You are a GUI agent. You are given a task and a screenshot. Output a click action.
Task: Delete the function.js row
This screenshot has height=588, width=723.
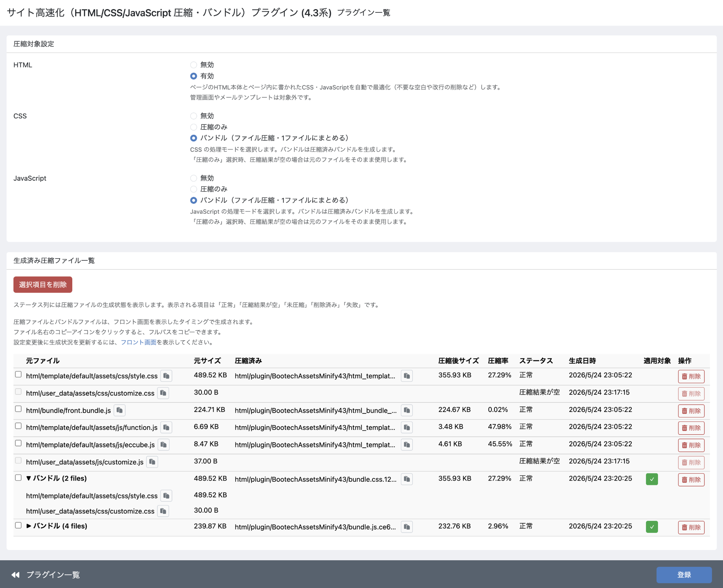point(691,428)
